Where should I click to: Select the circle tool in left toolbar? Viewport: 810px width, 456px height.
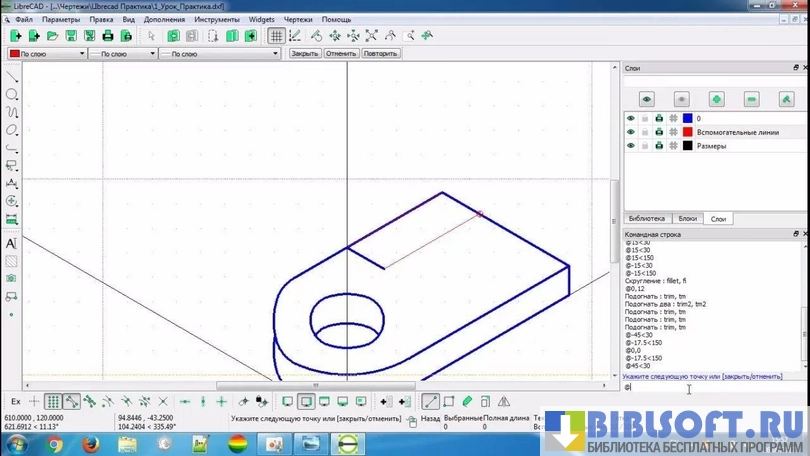pyautogui.click(x=12, y=94)
